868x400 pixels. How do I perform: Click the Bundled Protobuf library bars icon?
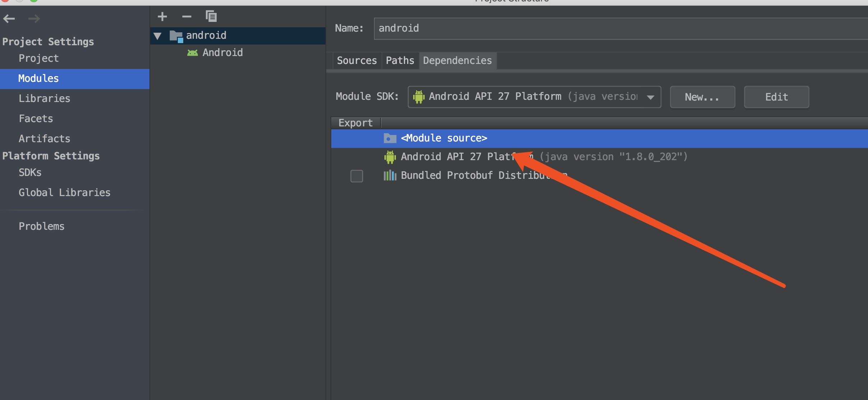390,176
